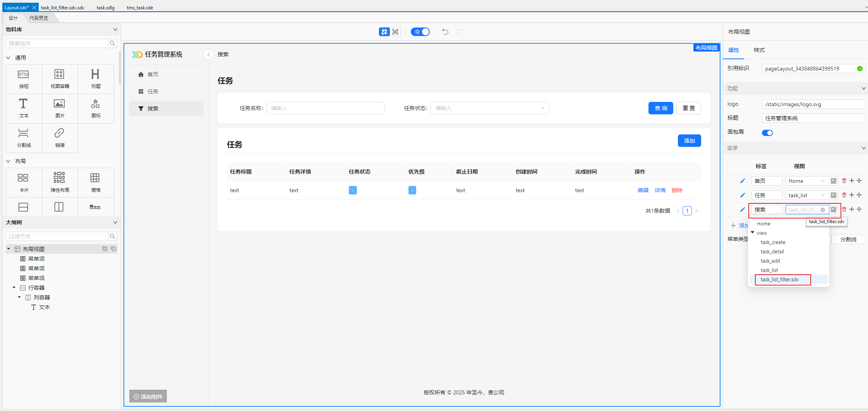Toggle the light/dark theme switch

click(420, 32)
